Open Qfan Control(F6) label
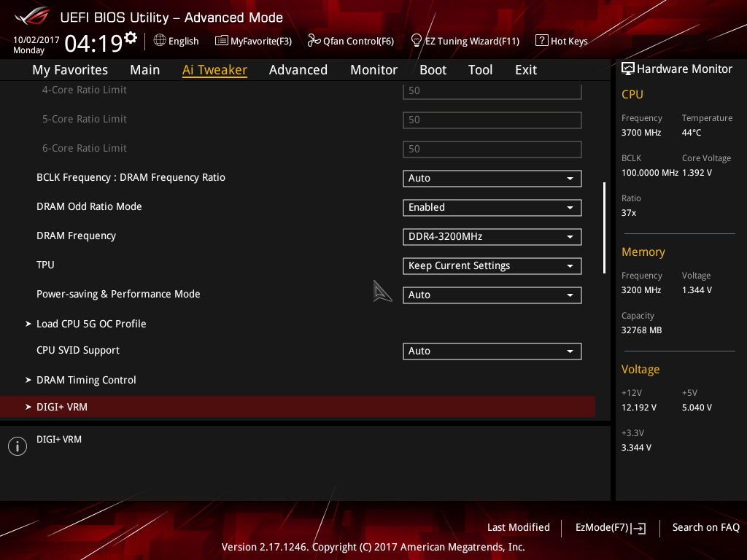The image size is (747, 560). pyautogui.click(x=358, y=41)
